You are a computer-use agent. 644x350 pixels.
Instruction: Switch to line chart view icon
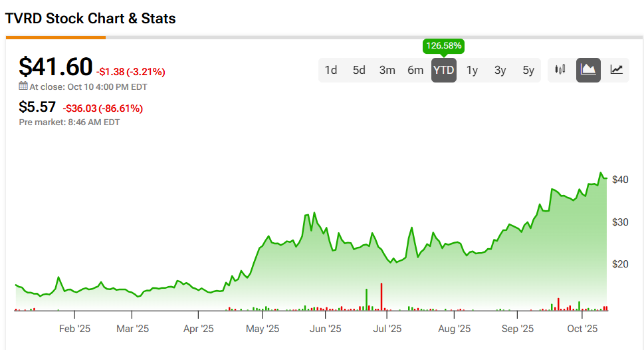click(617, 70)
